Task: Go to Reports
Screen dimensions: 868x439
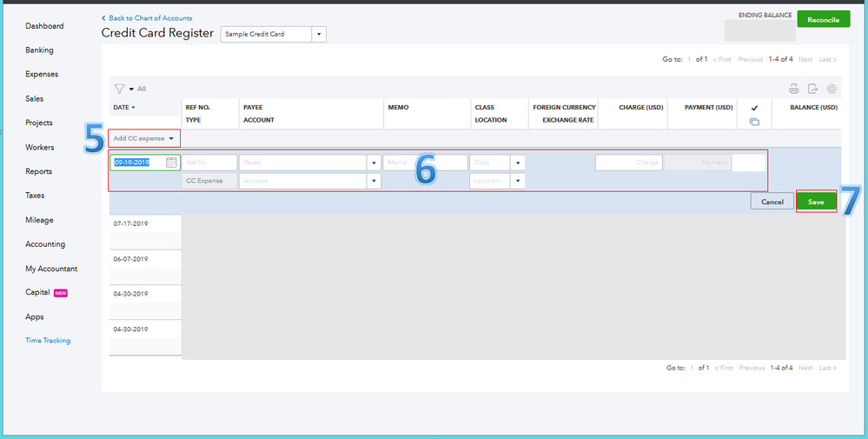Action: [39, 171]
